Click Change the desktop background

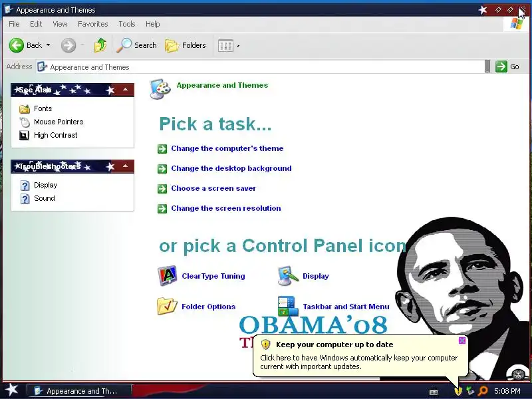pos(231,168)
